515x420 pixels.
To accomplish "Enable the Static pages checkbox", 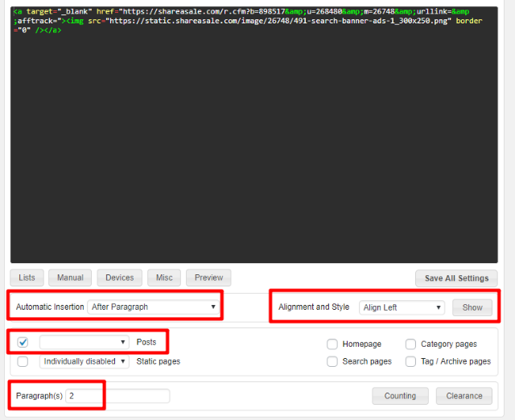I will tap(23, 361).
